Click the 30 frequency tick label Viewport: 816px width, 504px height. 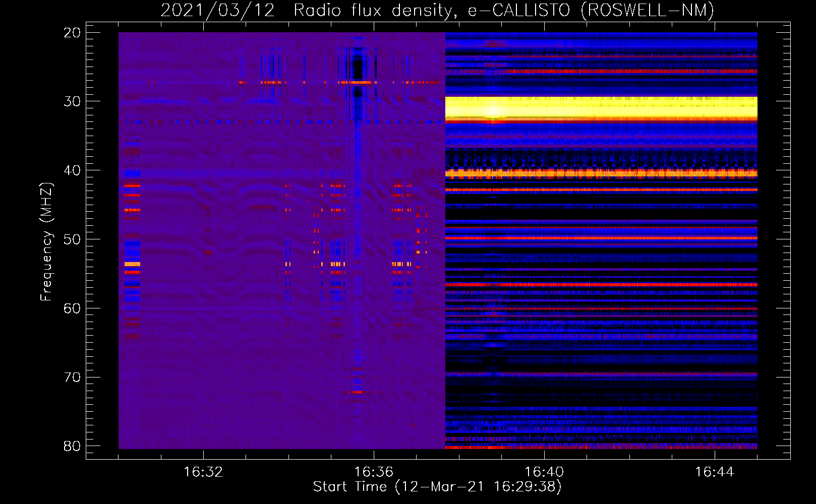pyautogui.click(x=72, y=101)
